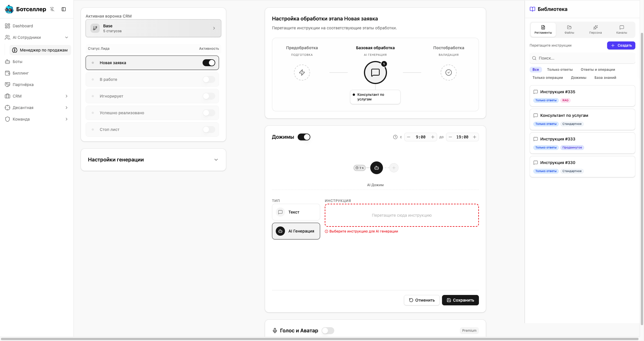Click the Постобработка checkmark stage icon

(448, 73)
